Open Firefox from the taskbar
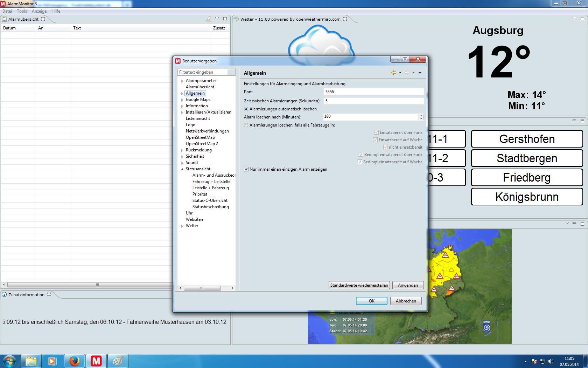Screen dimensions: 588x368 tap(74, 361)
